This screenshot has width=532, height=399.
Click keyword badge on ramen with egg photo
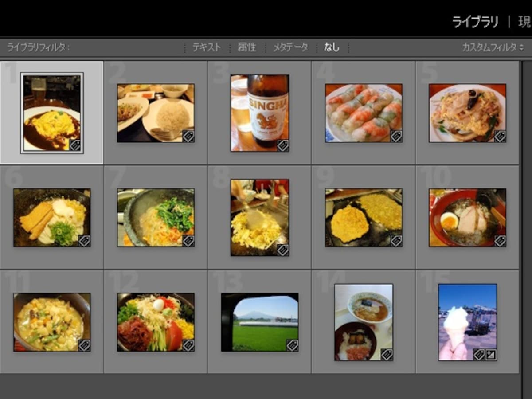[500, 241]
